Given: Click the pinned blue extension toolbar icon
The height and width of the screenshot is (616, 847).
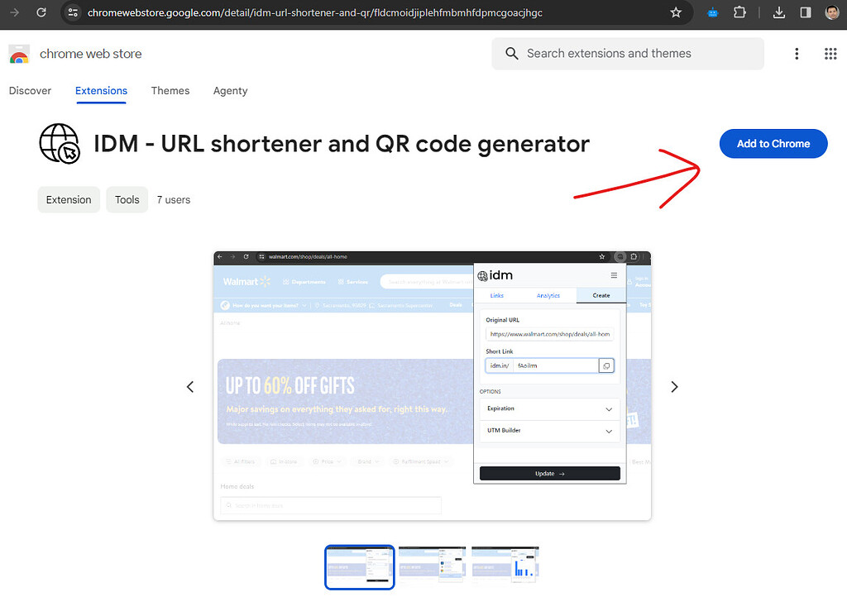Looking at the screenshot, I should click(711, 12).
